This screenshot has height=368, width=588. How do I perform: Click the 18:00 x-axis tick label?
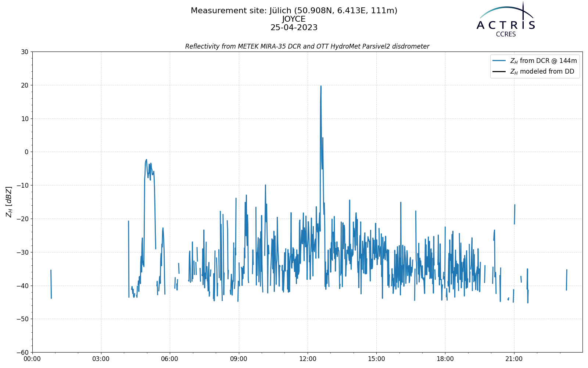pos(445,359)
